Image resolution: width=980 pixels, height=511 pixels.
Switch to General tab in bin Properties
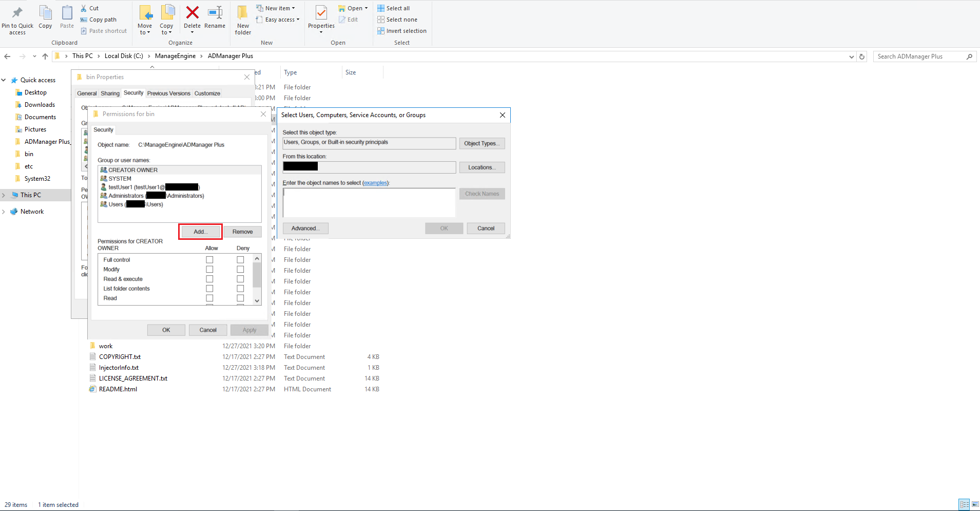[87, 93]
